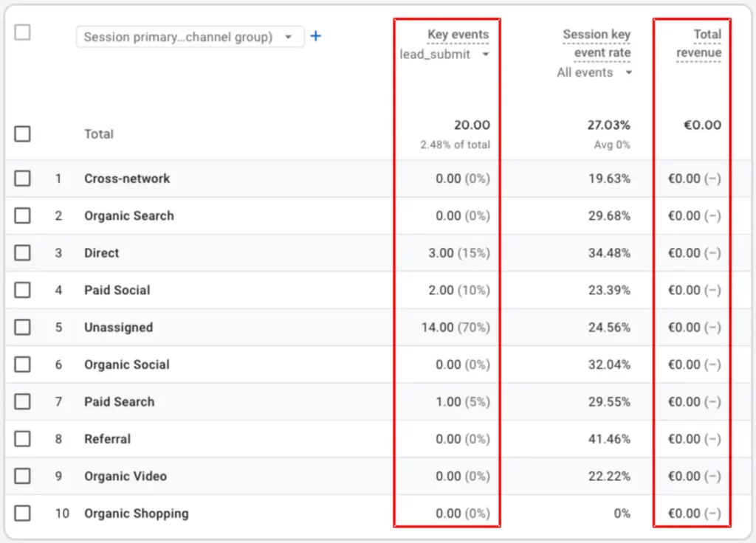Click the Referral channel label
Viewport: 756px width, 543px height.
107,438
